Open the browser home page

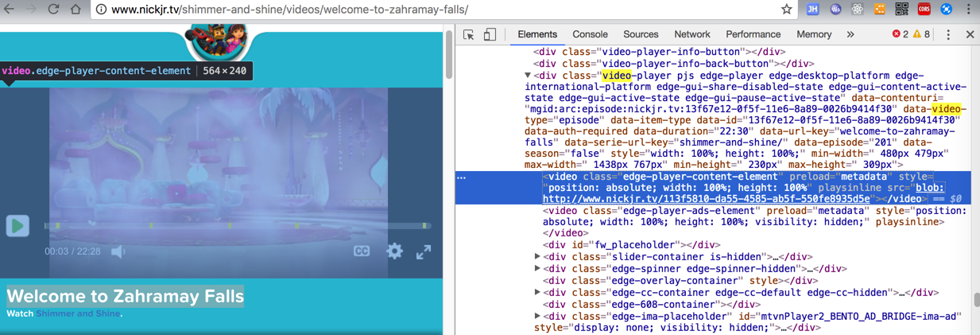coord(76,10)
